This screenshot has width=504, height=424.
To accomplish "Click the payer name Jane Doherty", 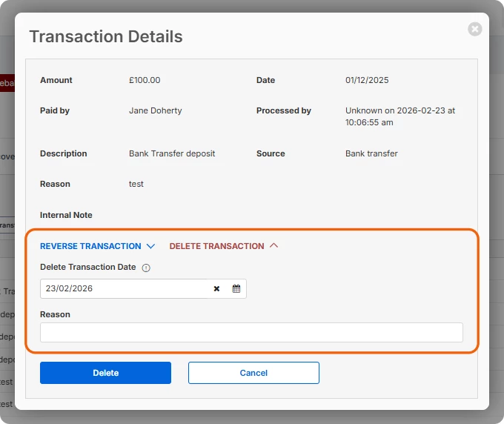I will tap(155, 110).
